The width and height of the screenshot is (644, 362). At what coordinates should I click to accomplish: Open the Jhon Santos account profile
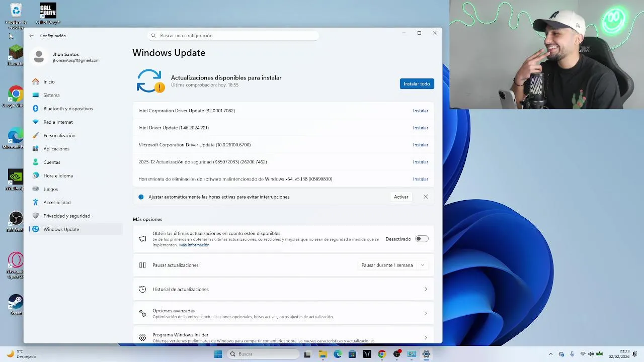click(x=66, y=57)
